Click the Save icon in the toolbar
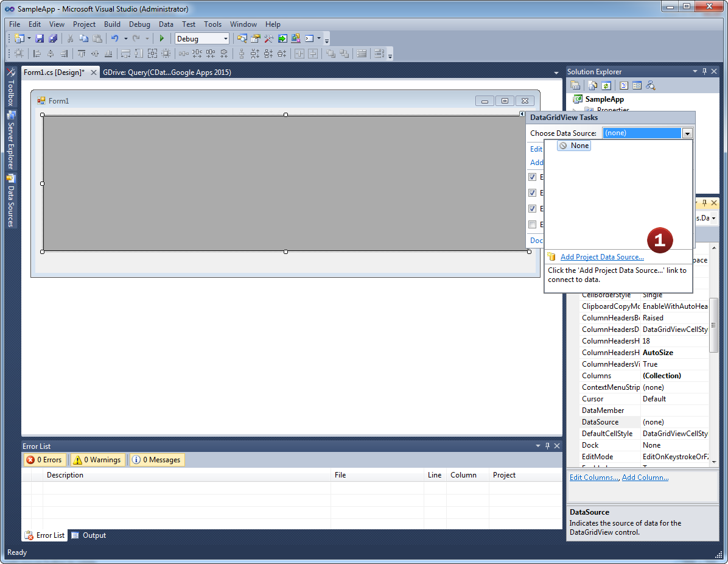The width and height of the screenshot is (728, 564). [40, 38]
